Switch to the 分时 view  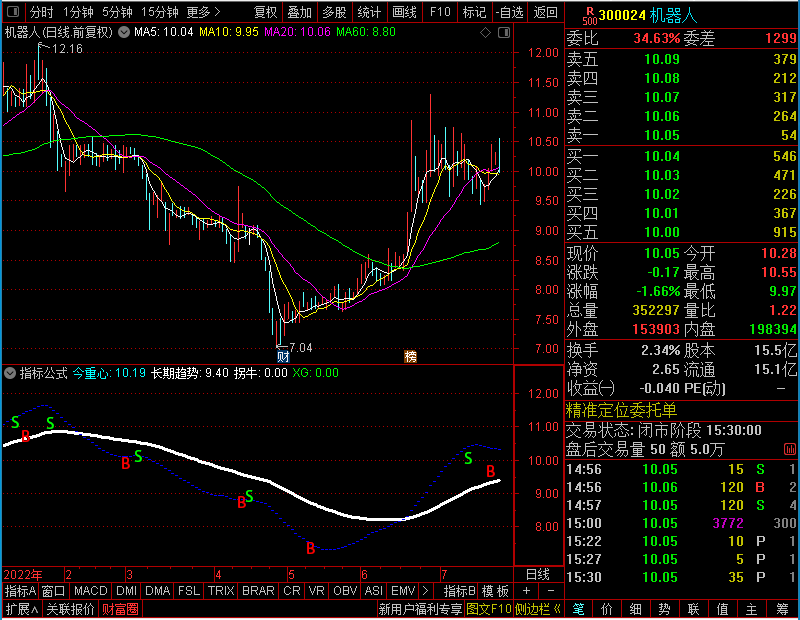tap(42, 11)
